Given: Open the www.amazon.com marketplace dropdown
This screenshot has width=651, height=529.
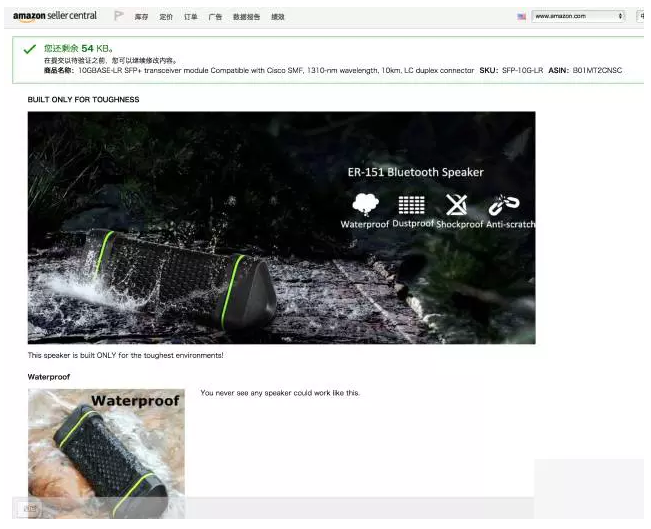Looking at the screenshot, I should (x=578, y=16).
